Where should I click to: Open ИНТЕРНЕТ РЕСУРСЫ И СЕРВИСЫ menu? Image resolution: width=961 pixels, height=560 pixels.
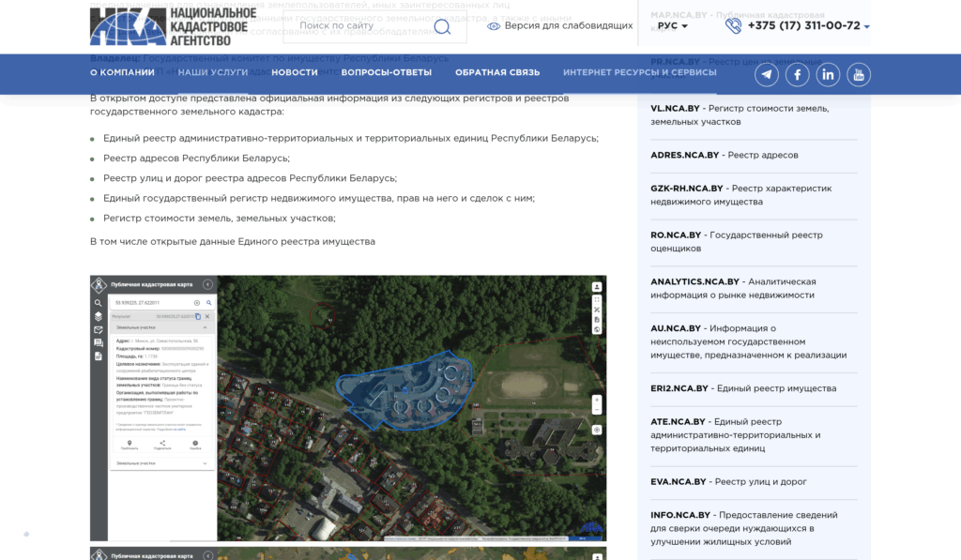640,72
